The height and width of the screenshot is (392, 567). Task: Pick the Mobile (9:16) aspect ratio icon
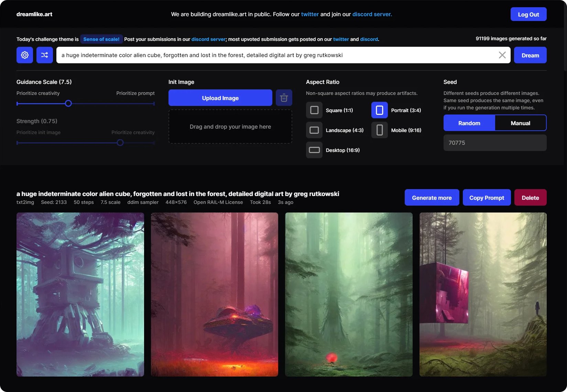point(380,130)
